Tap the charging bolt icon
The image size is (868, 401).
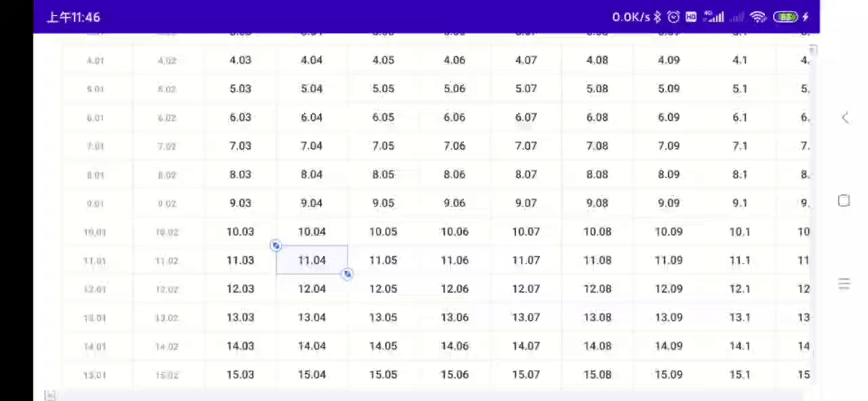tap(806, 17)
